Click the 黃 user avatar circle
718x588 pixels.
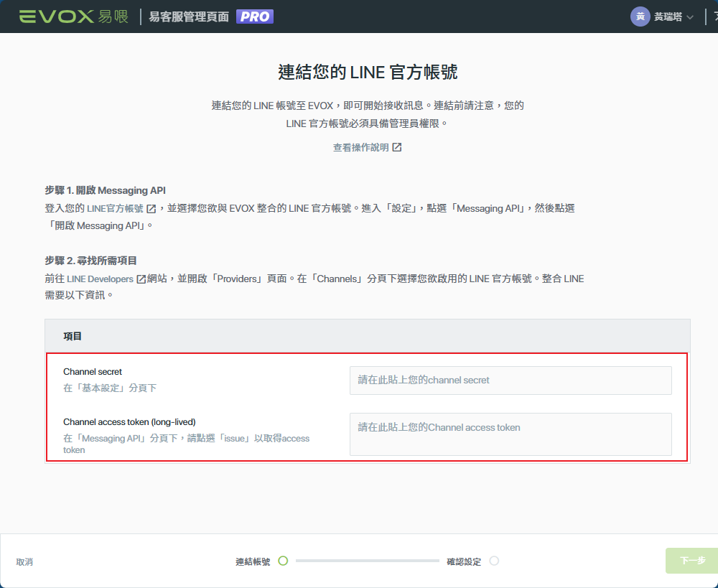(640, 17)
